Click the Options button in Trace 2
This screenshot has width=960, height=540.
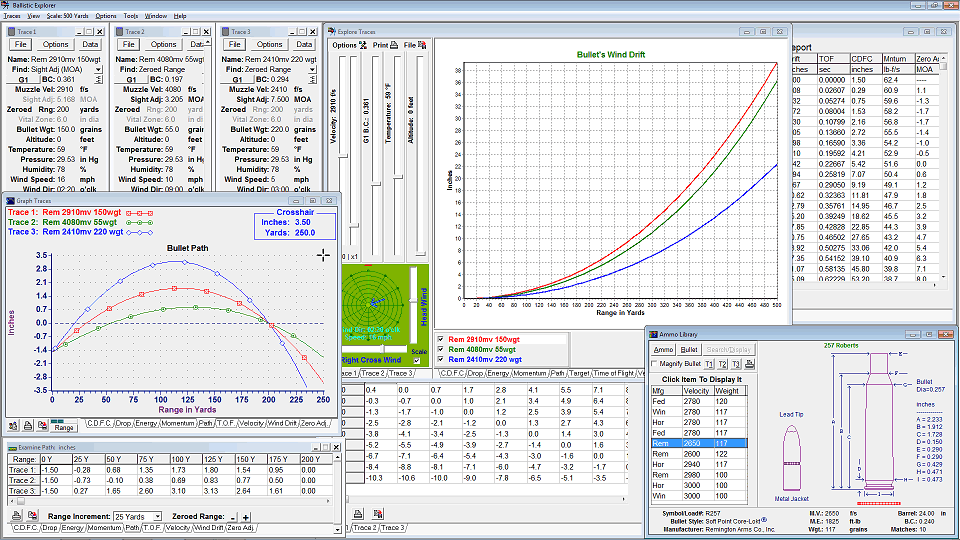click(x=163, y=45)
